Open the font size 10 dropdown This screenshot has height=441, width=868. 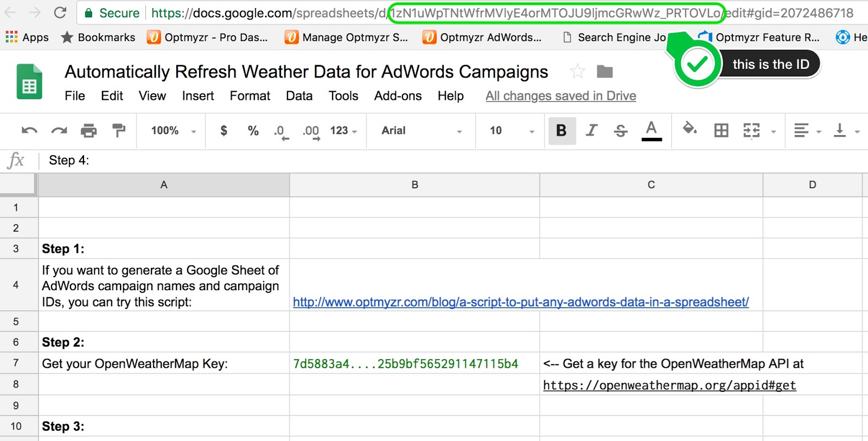pyautogui.click(x=511, y=131)
